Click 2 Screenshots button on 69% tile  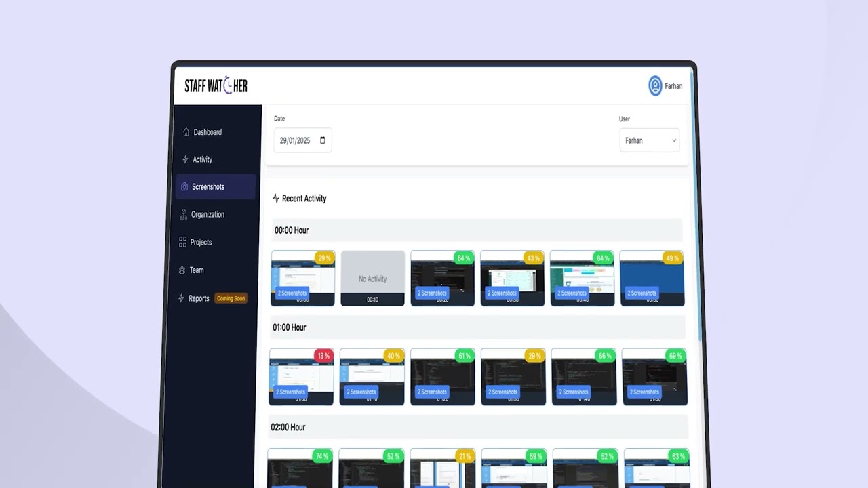point(644,392)
